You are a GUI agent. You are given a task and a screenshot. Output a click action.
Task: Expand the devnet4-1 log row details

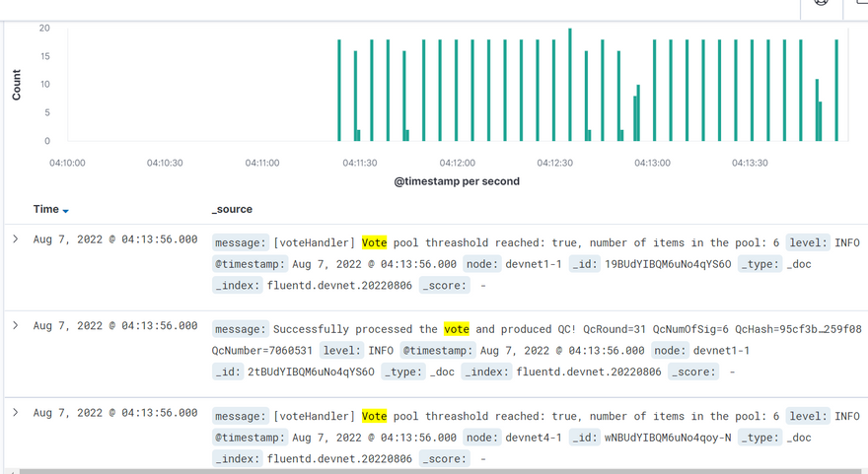pyautogui.click(x=15, y=413)
